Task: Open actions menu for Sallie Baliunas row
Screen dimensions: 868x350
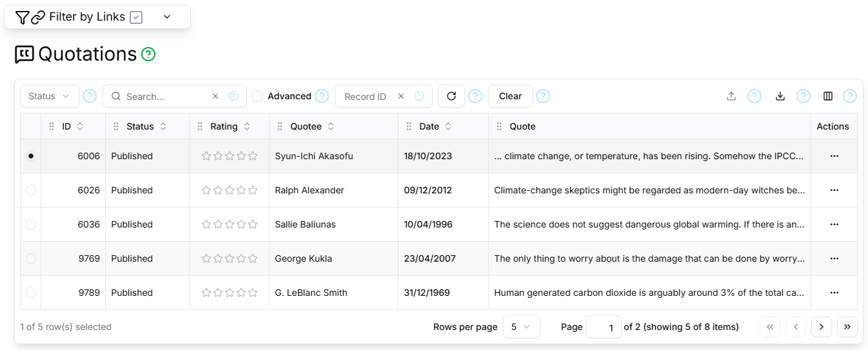Action: pyautogui.click(x=834, y=224)
